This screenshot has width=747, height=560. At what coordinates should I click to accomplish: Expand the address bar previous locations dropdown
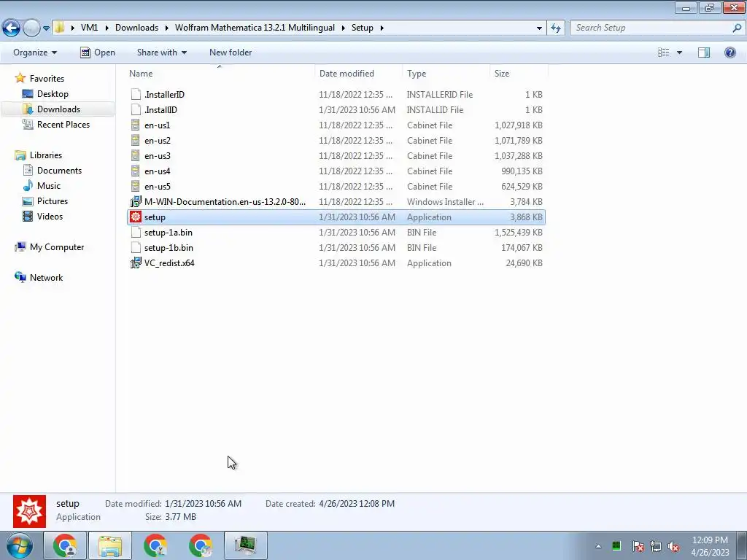[x=539, y=28]
